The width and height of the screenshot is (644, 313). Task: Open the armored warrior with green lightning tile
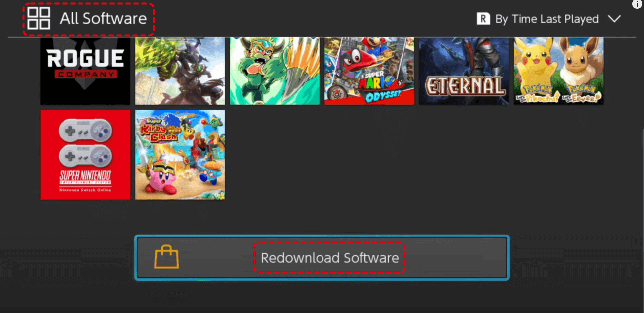click(x=180, y=71)
